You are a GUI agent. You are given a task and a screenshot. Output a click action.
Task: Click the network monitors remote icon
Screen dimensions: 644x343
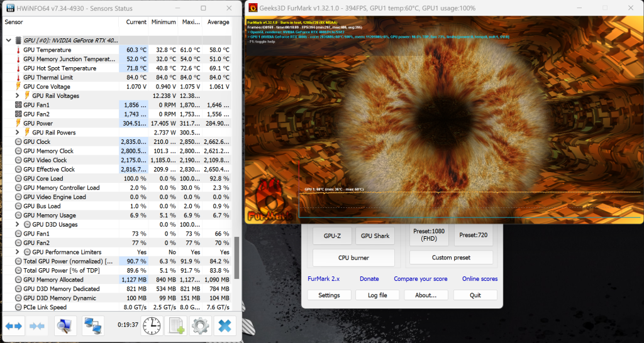(x=92, y=325)
